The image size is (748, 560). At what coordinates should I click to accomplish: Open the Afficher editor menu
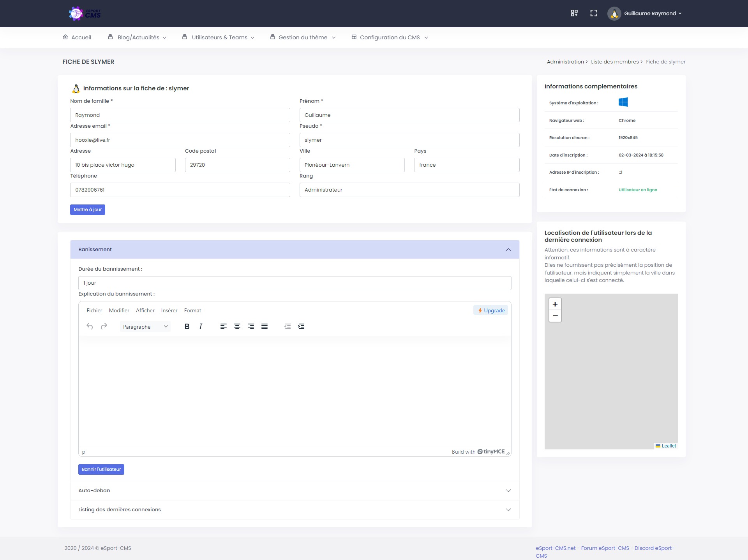[x=145, y=310]
